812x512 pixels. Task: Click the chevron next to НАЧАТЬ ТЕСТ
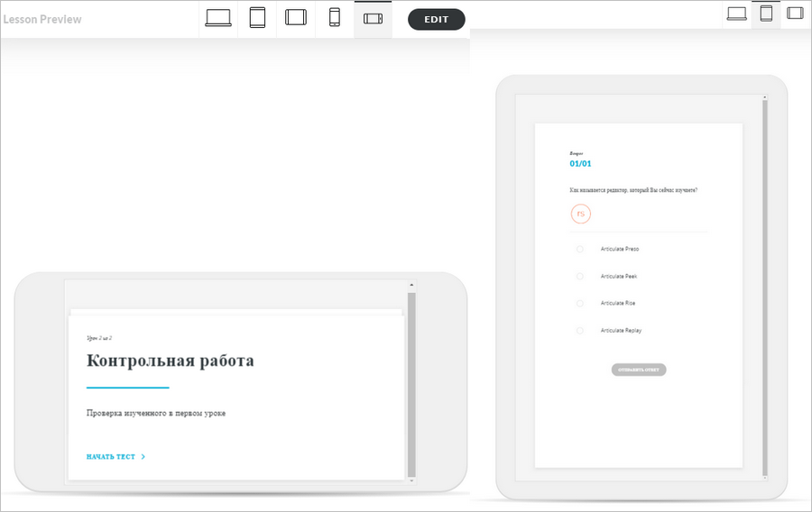click(143, 457)
